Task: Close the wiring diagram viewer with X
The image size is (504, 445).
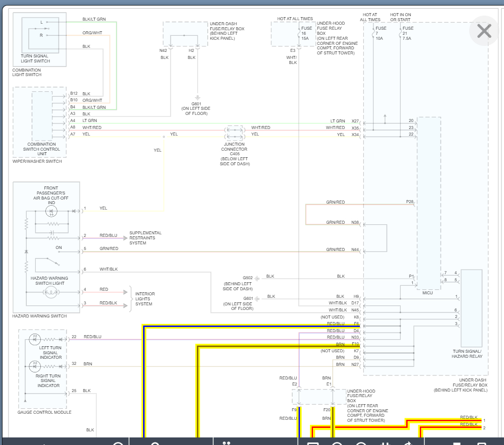Action: point(484,31)
